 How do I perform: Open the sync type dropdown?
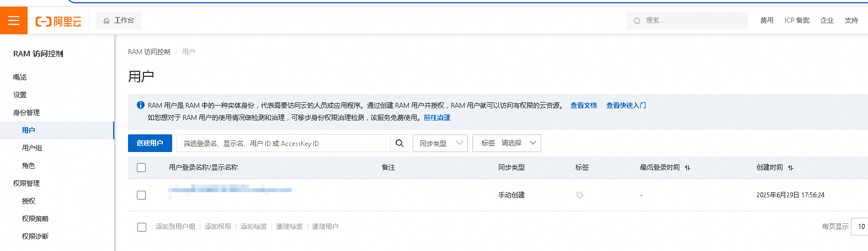[440, 143]
